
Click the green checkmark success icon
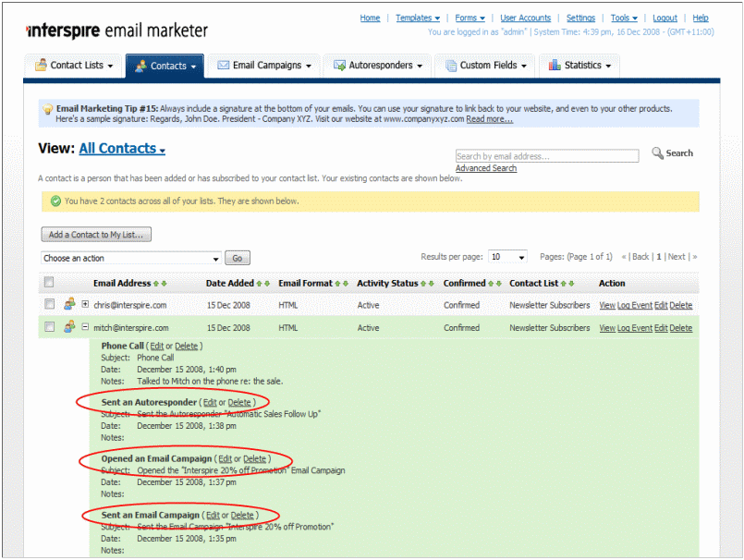click(56, 201)
